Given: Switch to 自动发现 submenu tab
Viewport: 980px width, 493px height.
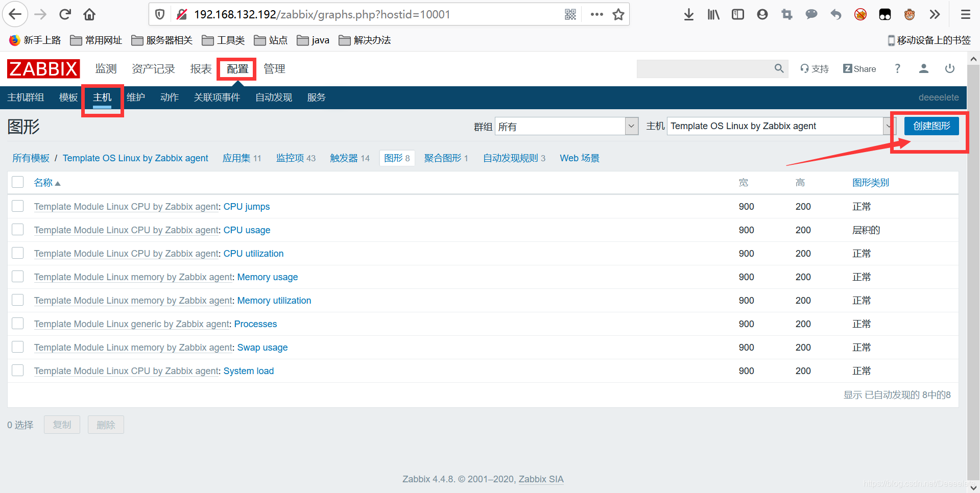Looking at the screenshot, I should [x=274, y=97].
